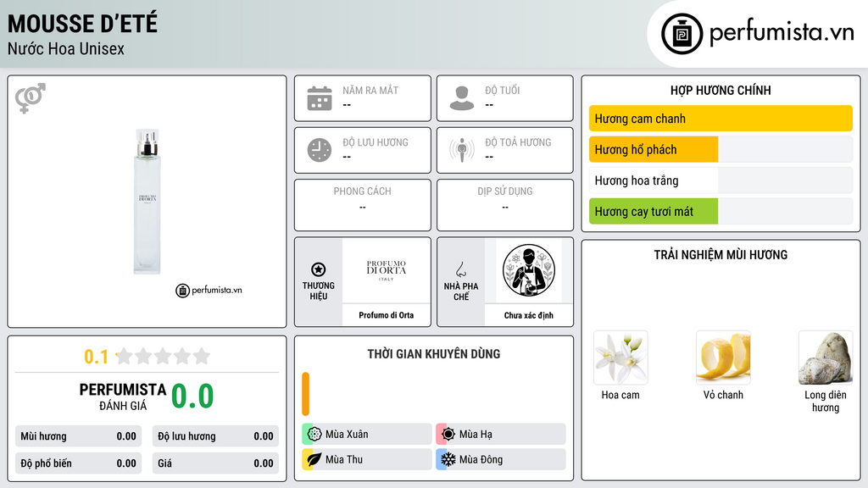Open the perfumer illustration Chưa xác định
868x488 pixels.
(529, 270)
